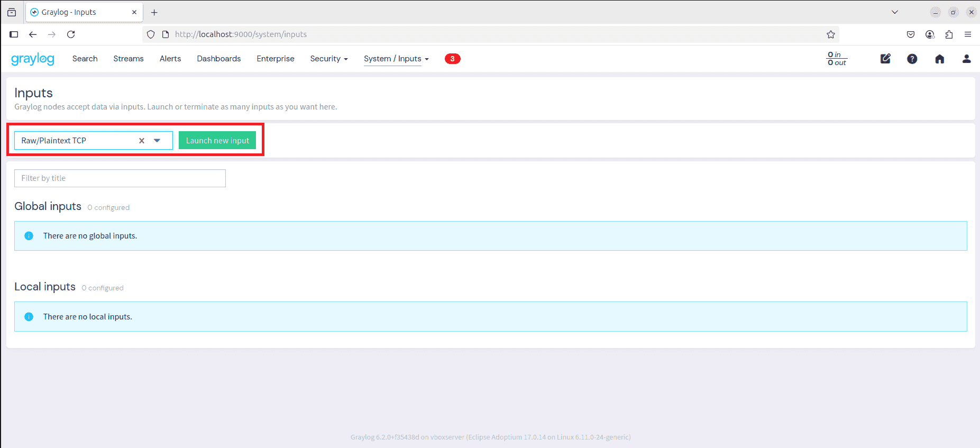Click the Graylog logo
Viewport: 980px width, 448px height.
click(x=33, y=59)
